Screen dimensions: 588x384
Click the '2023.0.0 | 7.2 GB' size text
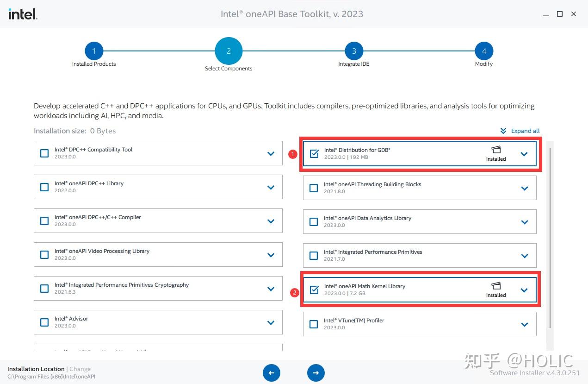click(345, 294)
